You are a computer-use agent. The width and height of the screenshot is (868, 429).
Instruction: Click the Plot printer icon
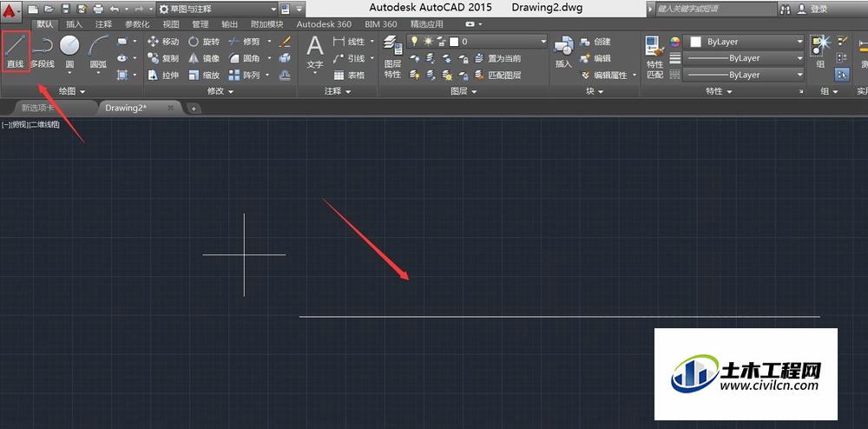(98, 9)
